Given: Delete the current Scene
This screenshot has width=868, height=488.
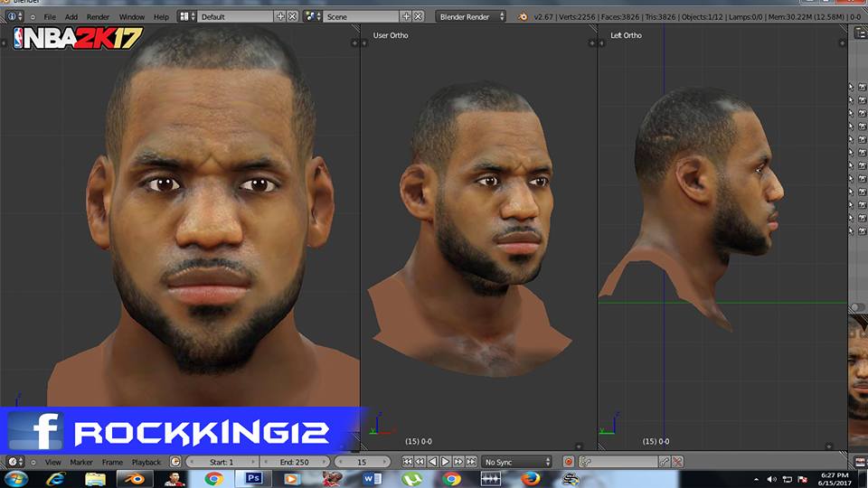Looking at the screenshot, I should click(x=419, y=16).
